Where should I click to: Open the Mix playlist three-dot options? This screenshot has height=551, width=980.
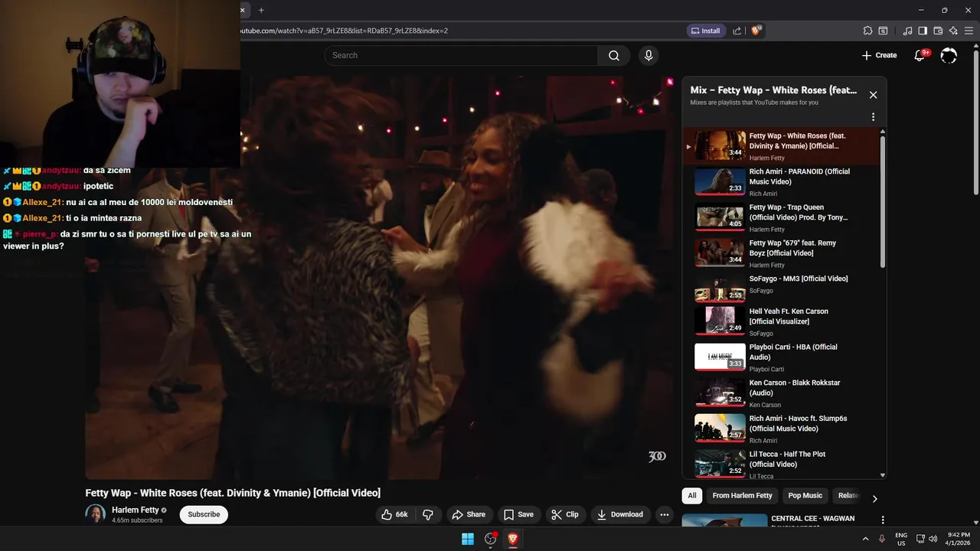[x=873, y=117]
